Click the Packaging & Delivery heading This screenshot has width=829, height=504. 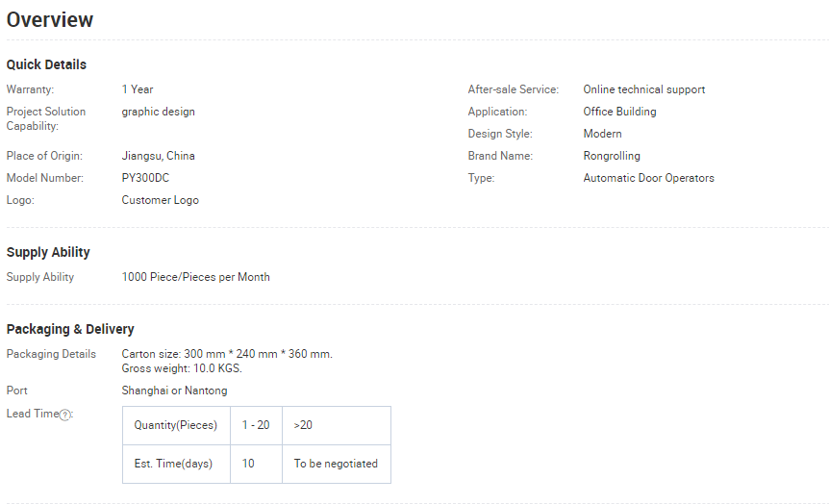[70, 329]
